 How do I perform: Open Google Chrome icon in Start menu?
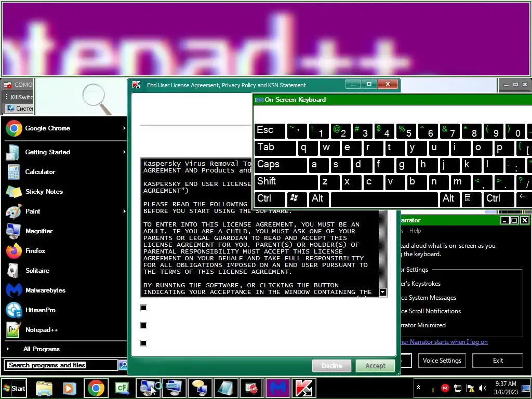[14, 128]
